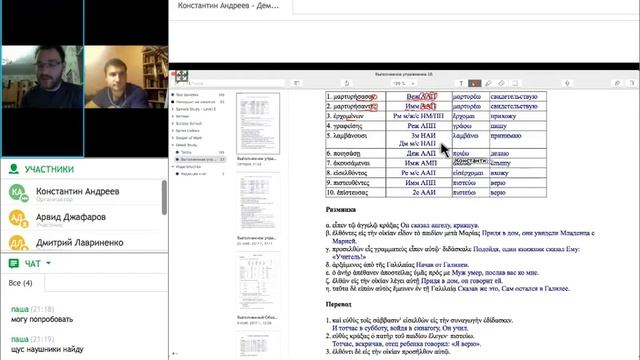
Task: Open the second page thumbnail in the notes list
Action: coord(258,202)
